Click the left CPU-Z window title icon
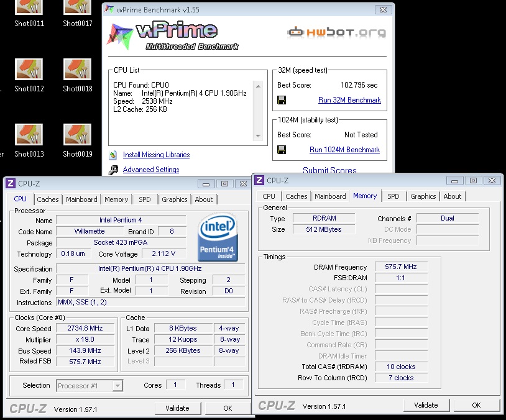 pos(11,183)
